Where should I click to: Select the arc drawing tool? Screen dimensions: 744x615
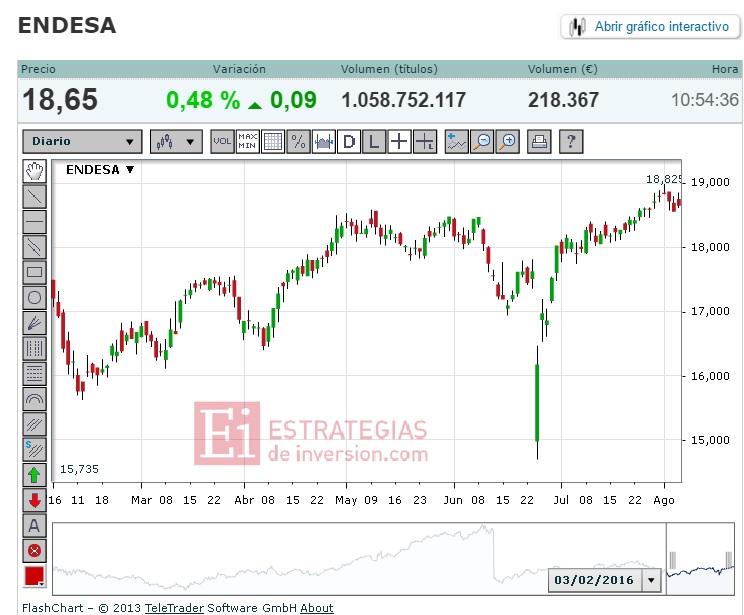34,399
